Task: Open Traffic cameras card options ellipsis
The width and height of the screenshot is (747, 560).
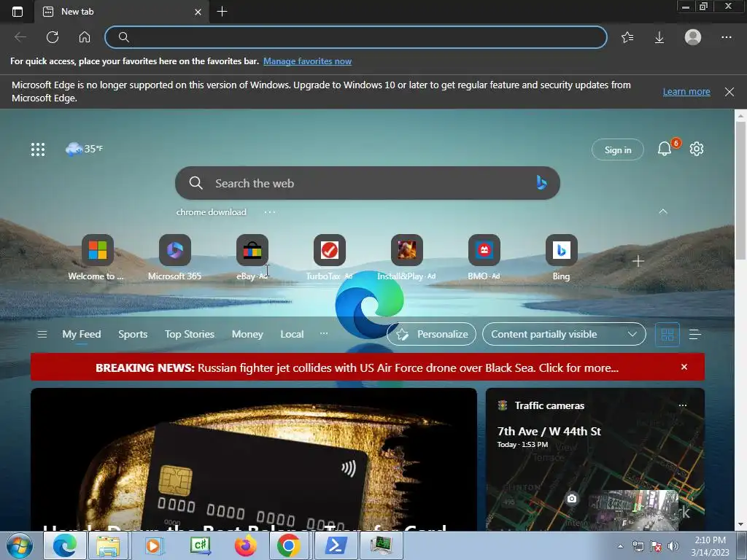Action: (x=683, y=405)
